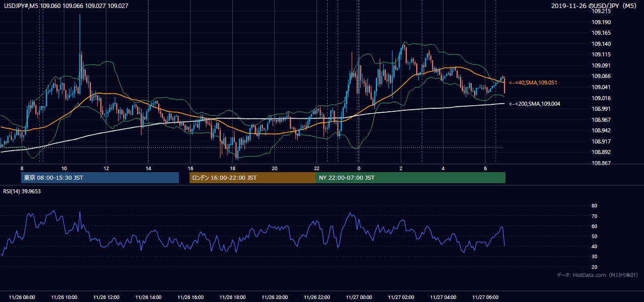
Task: Click RSI axis level 50
Action: tap(594, 236)
